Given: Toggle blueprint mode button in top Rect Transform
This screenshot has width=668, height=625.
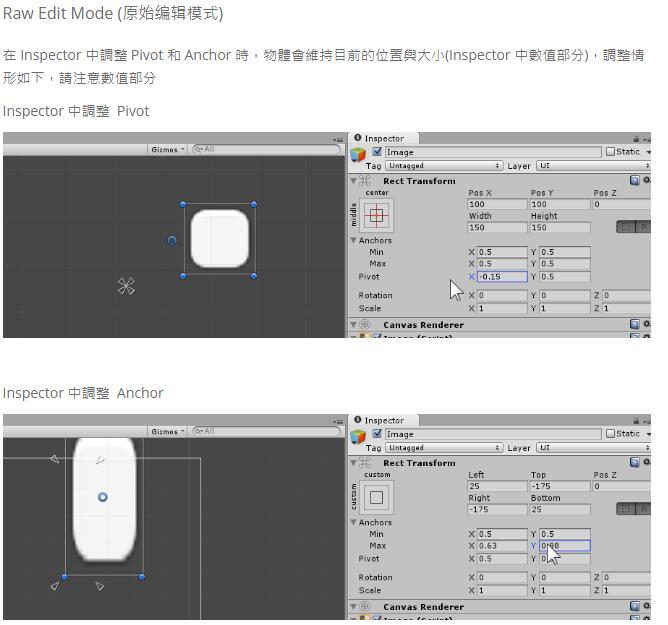Looking at the screenshot, I should click(626, 227).
